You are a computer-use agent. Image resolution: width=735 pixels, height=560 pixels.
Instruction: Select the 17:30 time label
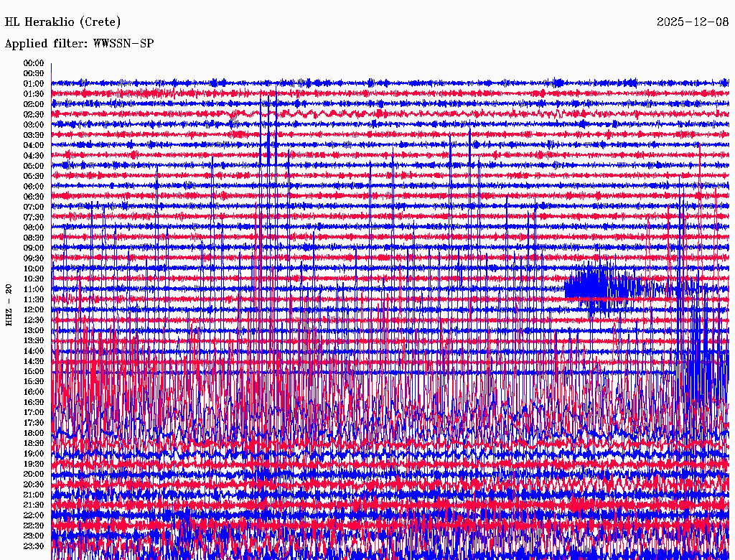(34, 423)
